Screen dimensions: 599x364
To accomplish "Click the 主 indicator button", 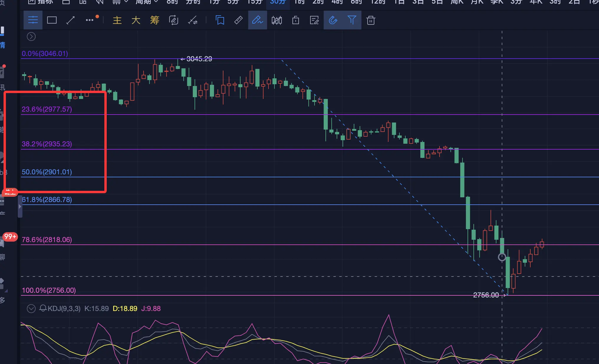I will (117, 20).
